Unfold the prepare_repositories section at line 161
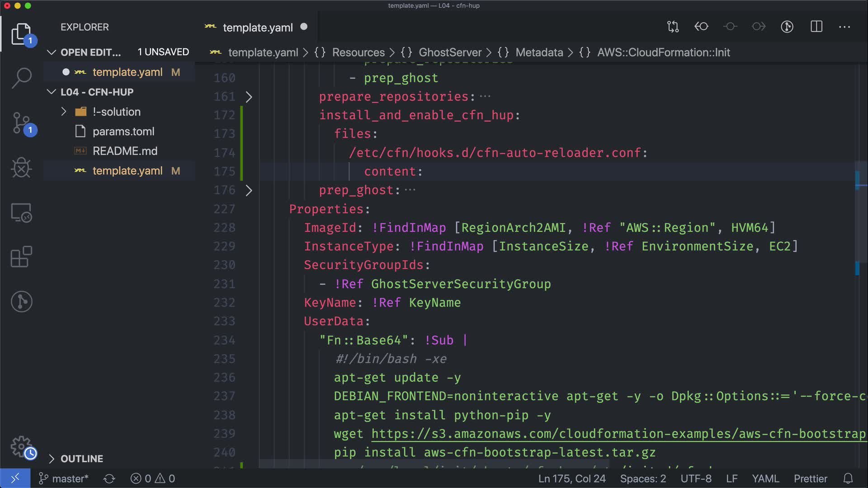Viewport: 868px width, 488px height. [x=249, y=97]
